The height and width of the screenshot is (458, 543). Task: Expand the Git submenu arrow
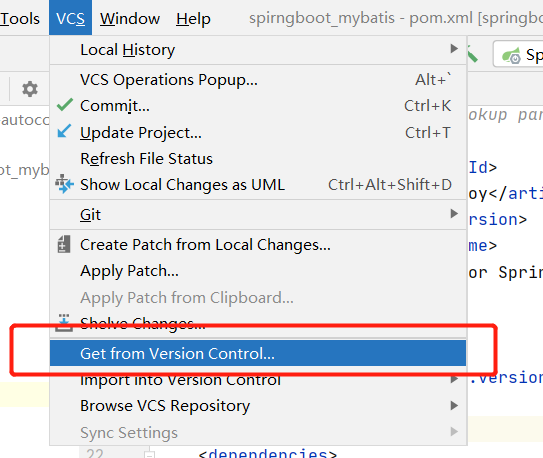[454, 214]
